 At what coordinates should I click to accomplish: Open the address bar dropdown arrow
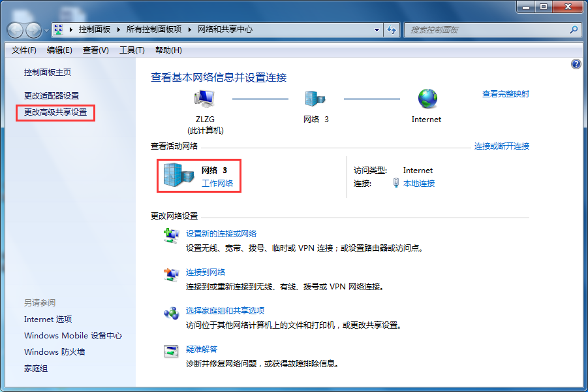[377, 29]
